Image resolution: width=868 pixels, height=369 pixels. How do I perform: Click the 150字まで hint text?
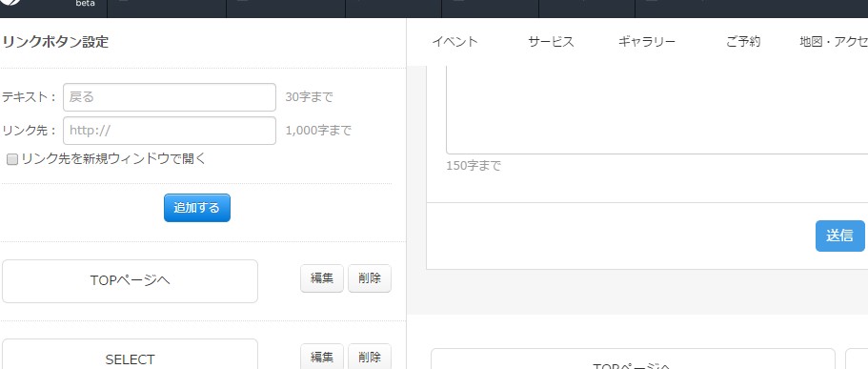(x=474, y=166)
